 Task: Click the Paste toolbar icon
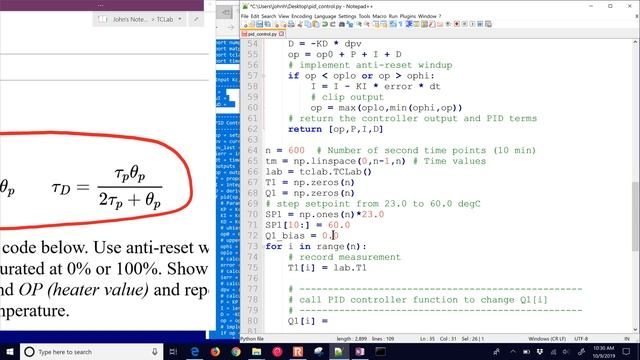315,24
